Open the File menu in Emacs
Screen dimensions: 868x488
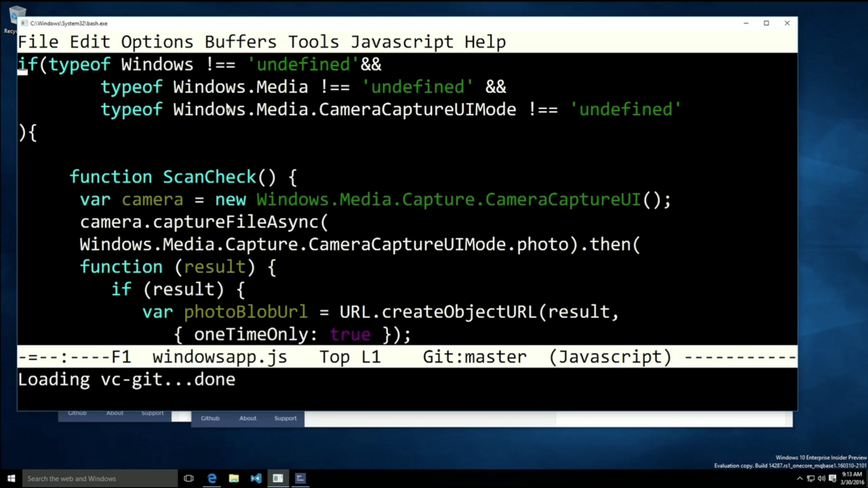[x=38, y=42]
